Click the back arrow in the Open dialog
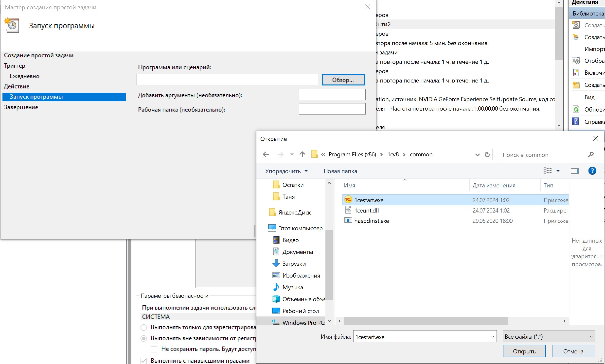Image resolution: width=605 pixels, height=364 pixels. [x=266, y=154]
